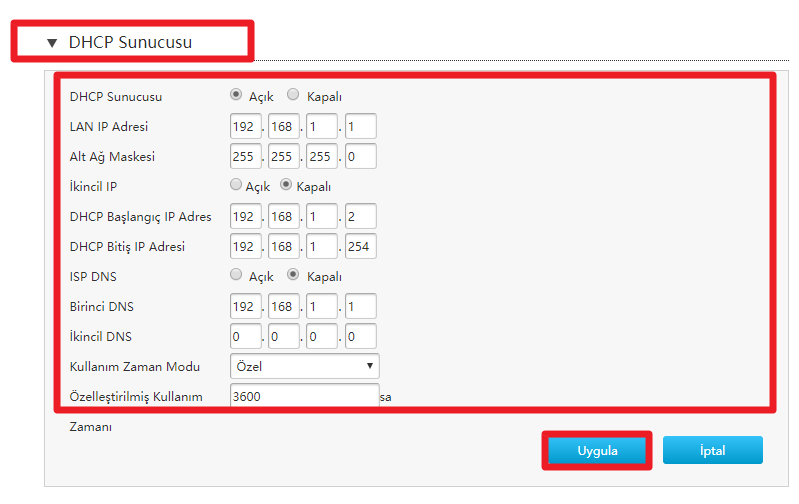Enable ISP DNS Açık option
799x504 pixels.
(x=236, y=275)
